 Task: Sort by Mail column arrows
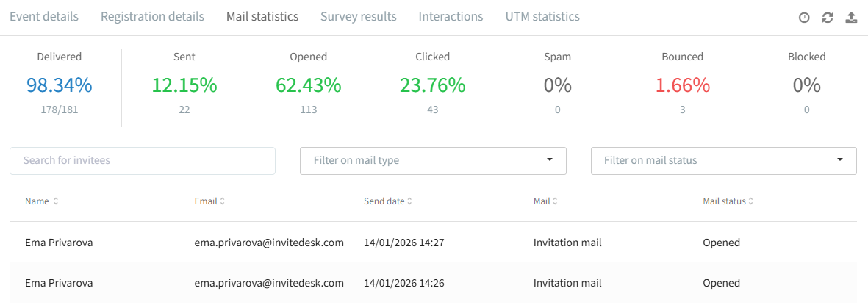pos(555,201)
